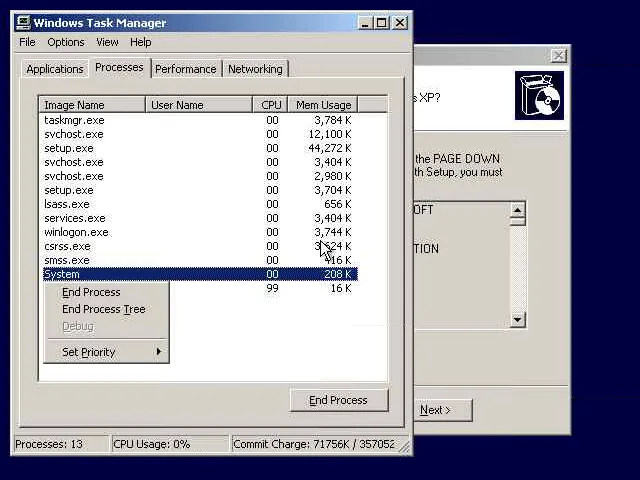The image size is (640, 480).
Task: Sort by CPU column header
Action: tap(271, 105)
